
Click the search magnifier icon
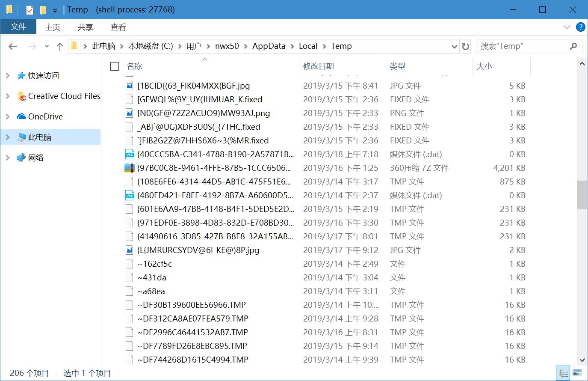[573, 46]
